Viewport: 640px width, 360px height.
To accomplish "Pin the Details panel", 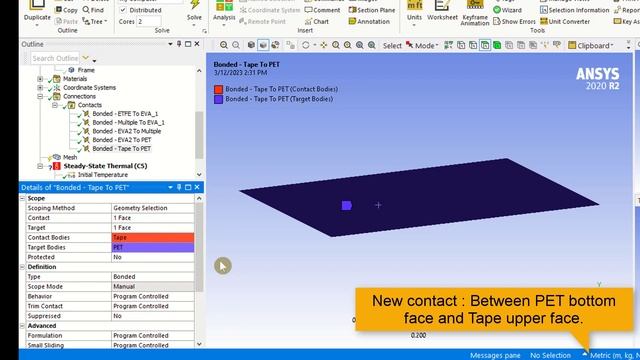I will pos(179,187).
